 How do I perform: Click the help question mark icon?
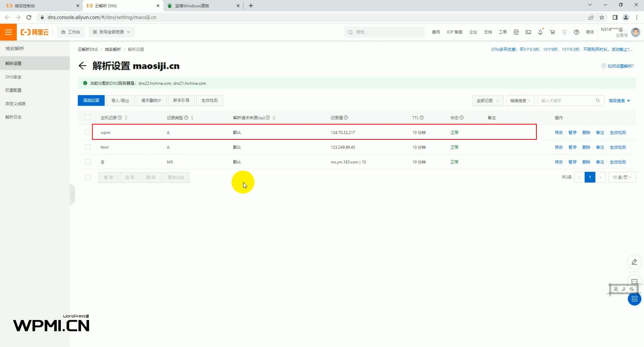click(576, 32)
